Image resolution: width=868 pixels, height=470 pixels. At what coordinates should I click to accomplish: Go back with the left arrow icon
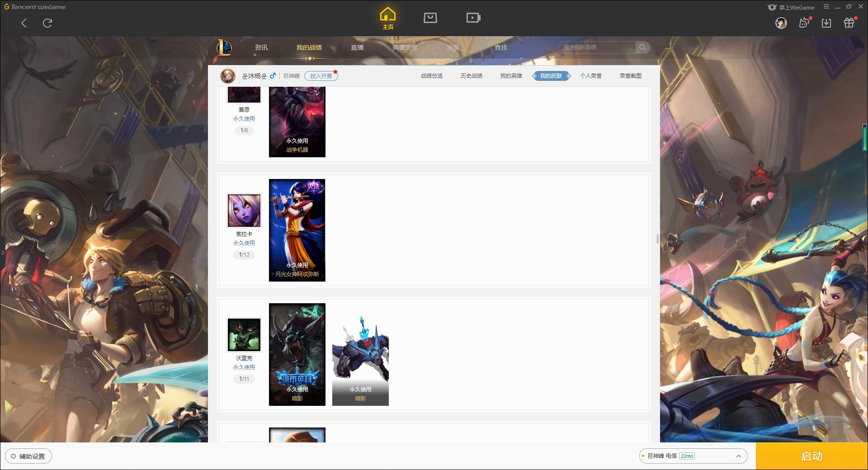[x=24, y=23]
